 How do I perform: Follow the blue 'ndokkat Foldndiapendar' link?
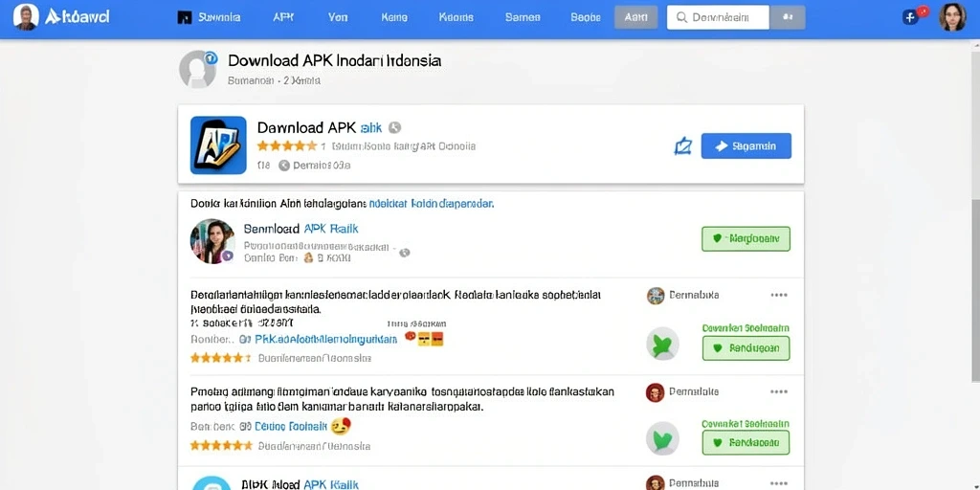click(432, 204)
